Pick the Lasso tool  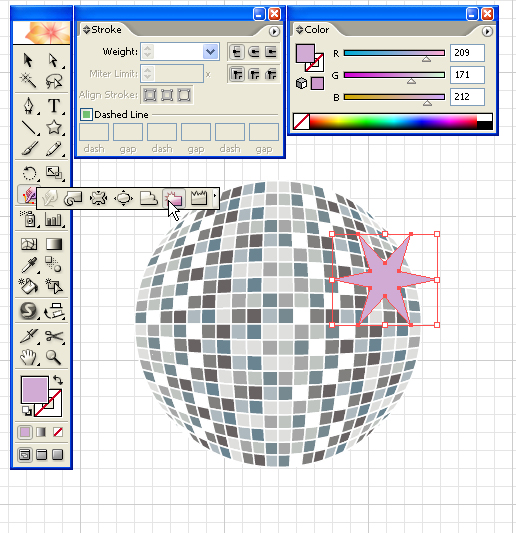point(54,81)
